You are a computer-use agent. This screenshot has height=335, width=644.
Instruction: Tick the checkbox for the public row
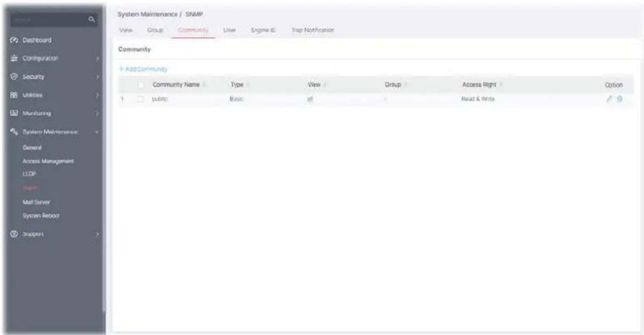point(141,99)
